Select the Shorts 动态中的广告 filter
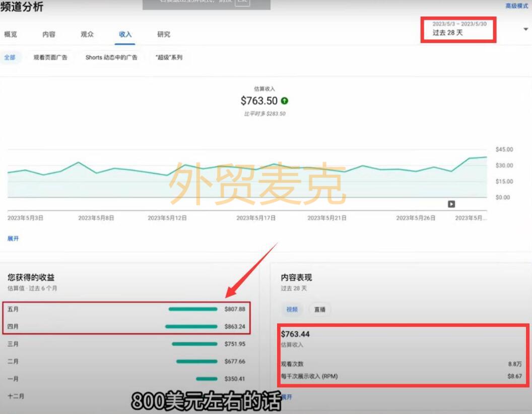The image size is (532, 414). (111, 57)
